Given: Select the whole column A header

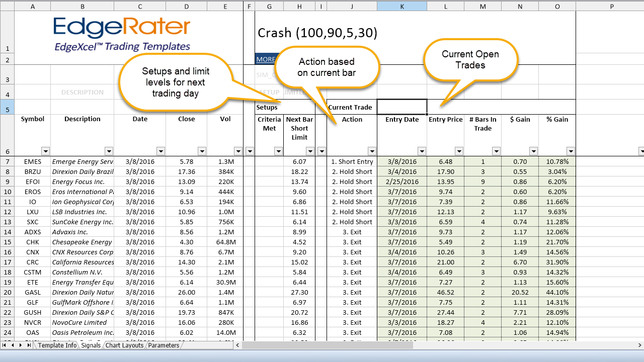Looking at the screenshot, I should click(33, 6).
